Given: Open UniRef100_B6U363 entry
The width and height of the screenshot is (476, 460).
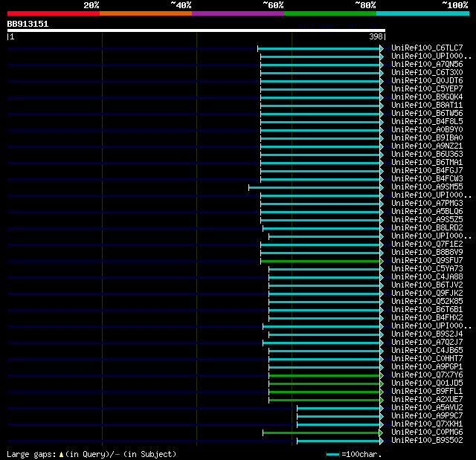Looking at the screenshot, I should (x=427, y=155).
